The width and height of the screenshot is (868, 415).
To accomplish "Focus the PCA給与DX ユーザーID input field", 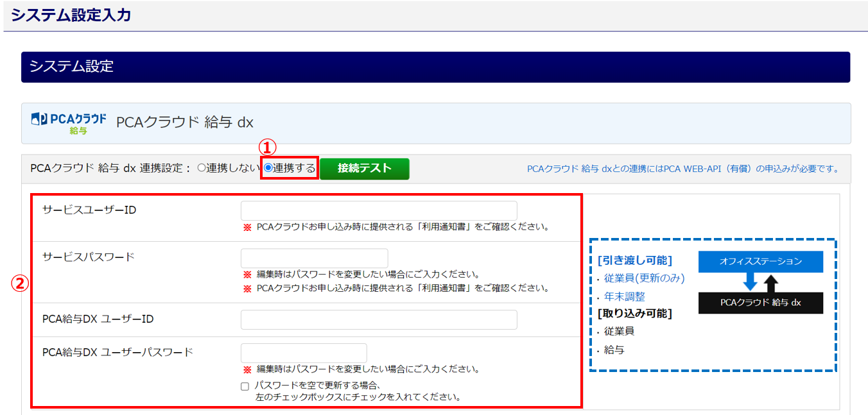I will click(379, 319).
